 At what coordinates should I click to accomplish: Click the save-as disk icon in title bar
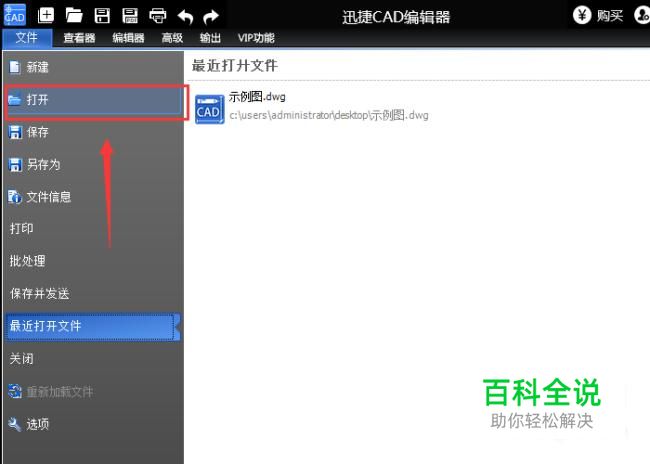(x=130, y=16)
